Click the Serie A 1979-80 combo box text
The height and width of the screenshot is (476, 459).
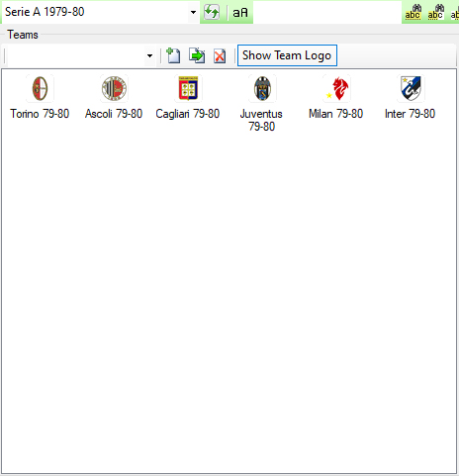45,12
